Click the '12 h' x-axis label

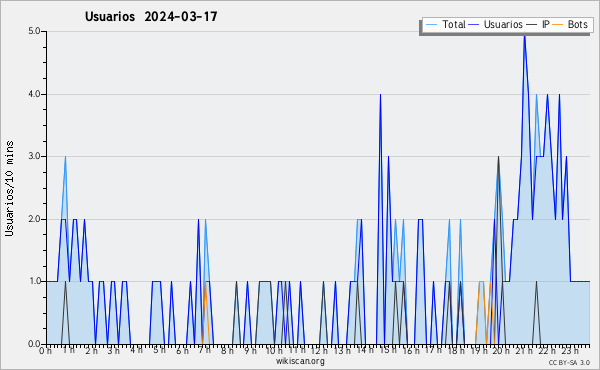click(x=319, y=351)
